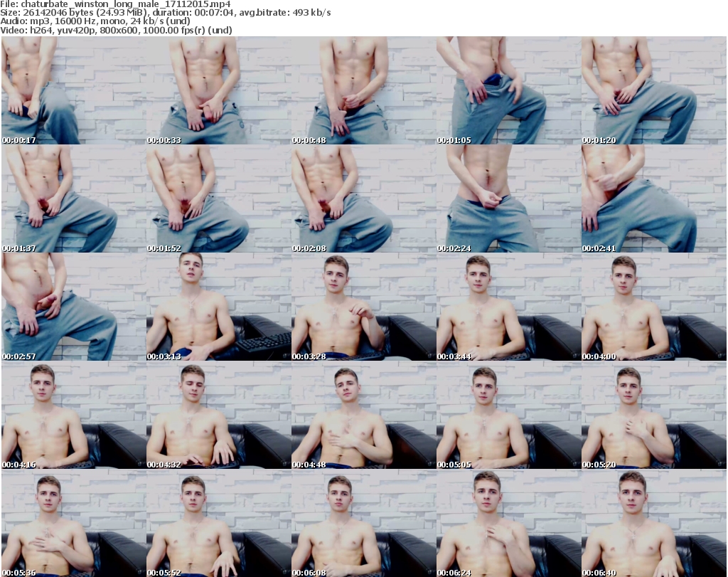Screen dimensions: 728x577
Task: Click the frame thumbnail stamped 00:05:20
Action: tap(654, 415)
